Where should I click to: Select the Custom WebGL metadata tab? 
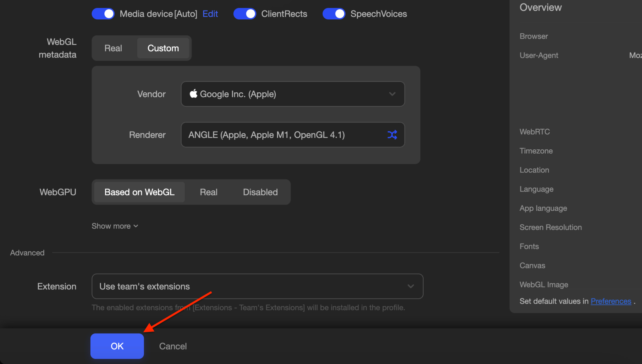[x=163, y=48]
